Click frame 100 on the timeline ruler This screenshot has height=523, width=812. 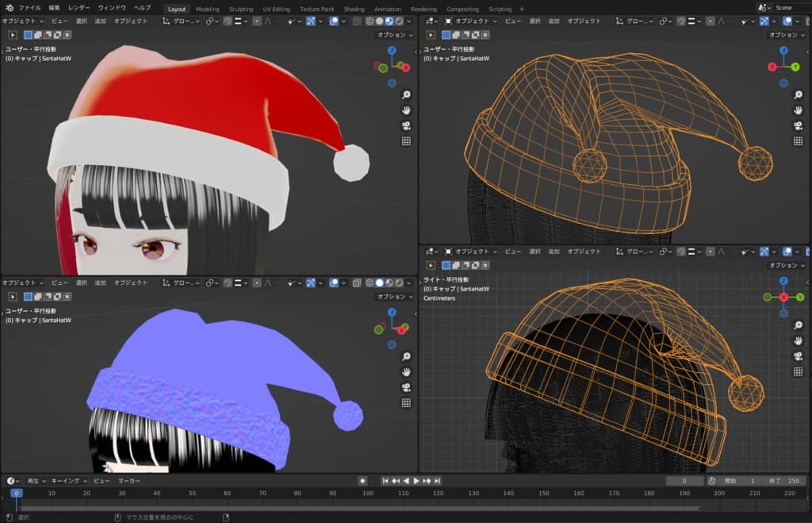click(368, 494)
